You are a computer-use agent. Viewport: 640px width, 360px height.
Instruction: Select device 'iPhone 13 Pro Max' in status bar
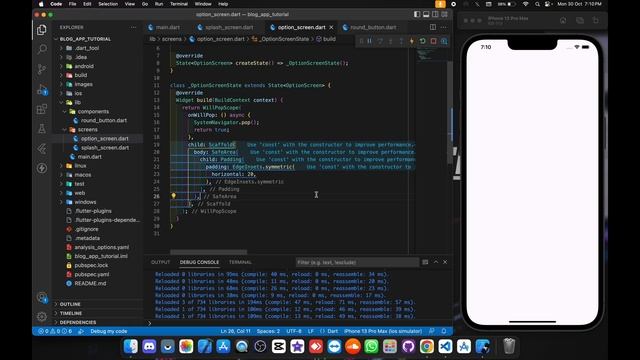pos(383,331)
